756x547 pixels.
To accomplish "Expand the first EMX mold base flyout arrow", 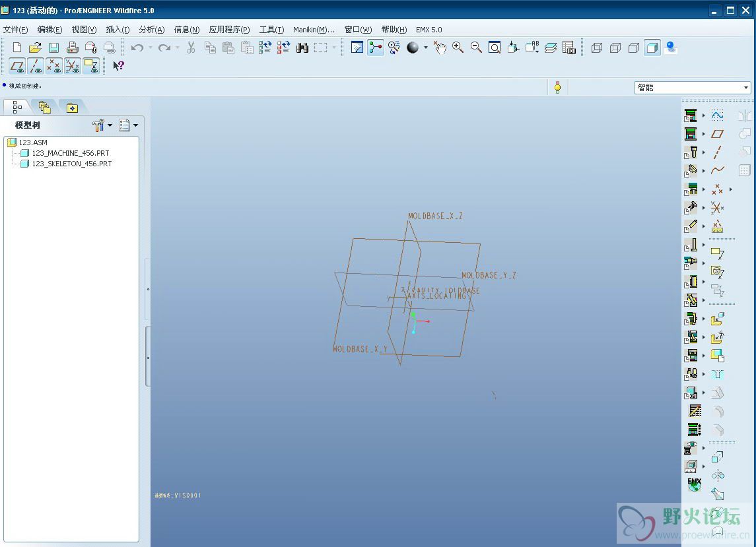I will point(704,115).
